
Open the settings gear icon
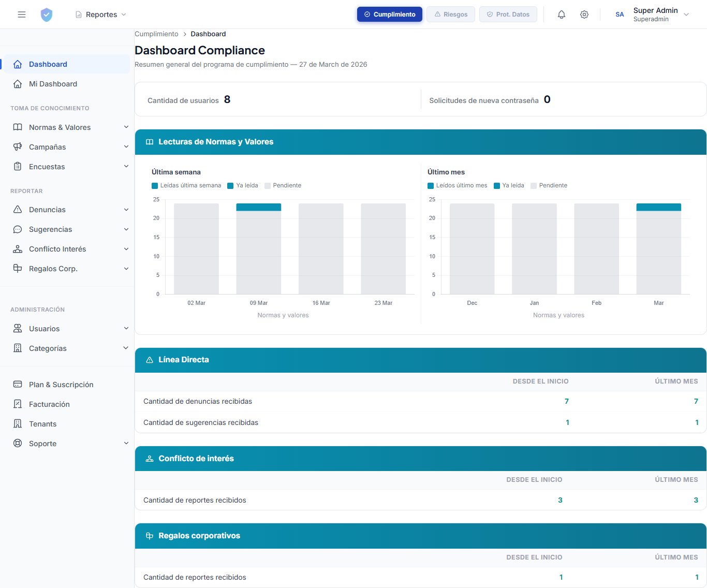click(584, 14)
